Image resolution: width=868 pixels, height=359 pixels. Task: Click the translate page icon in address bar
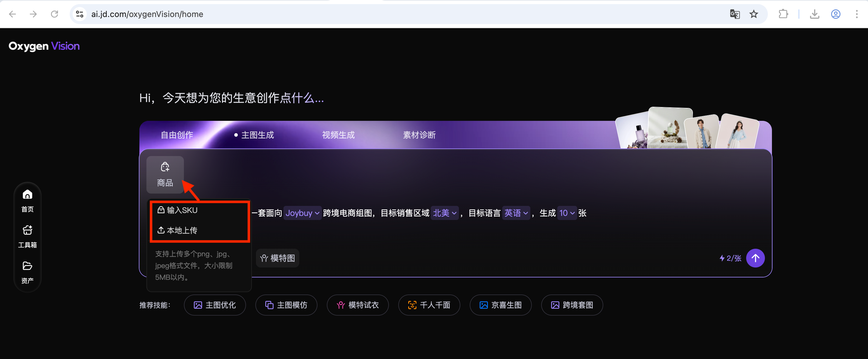point(734,14)
